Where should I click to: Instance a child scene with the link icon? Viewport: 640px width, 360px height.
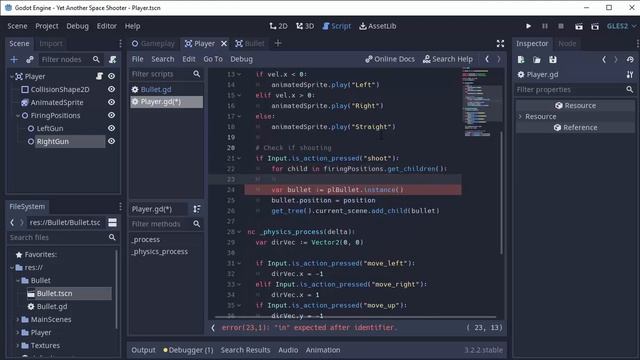point(29,60)
